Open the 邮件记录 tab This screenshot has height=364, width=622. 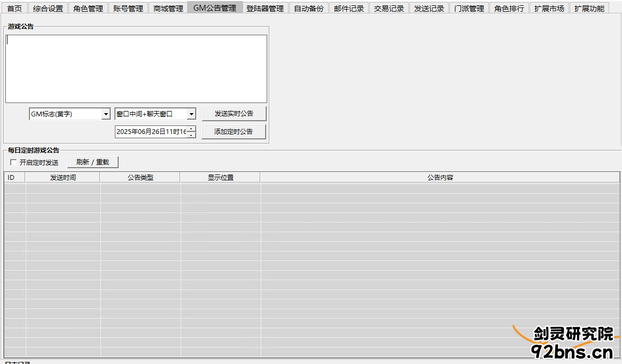click(x=349, y=9)
